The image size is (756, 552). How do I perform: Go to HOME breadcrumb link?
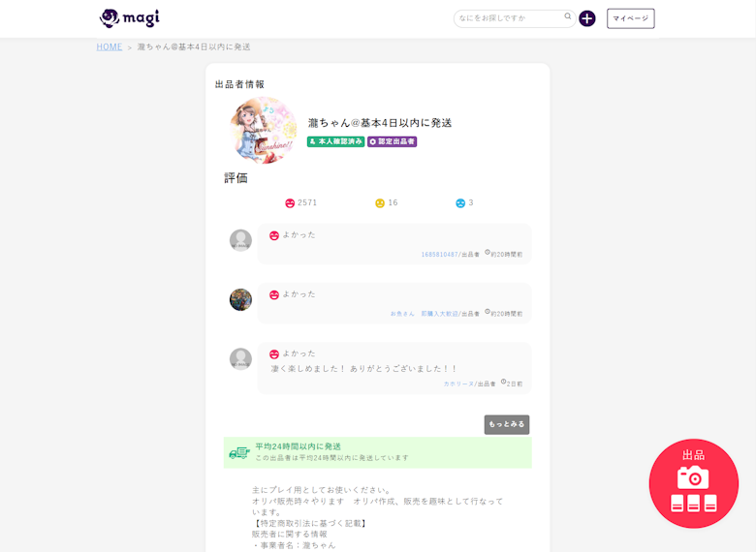pos(110,46)
